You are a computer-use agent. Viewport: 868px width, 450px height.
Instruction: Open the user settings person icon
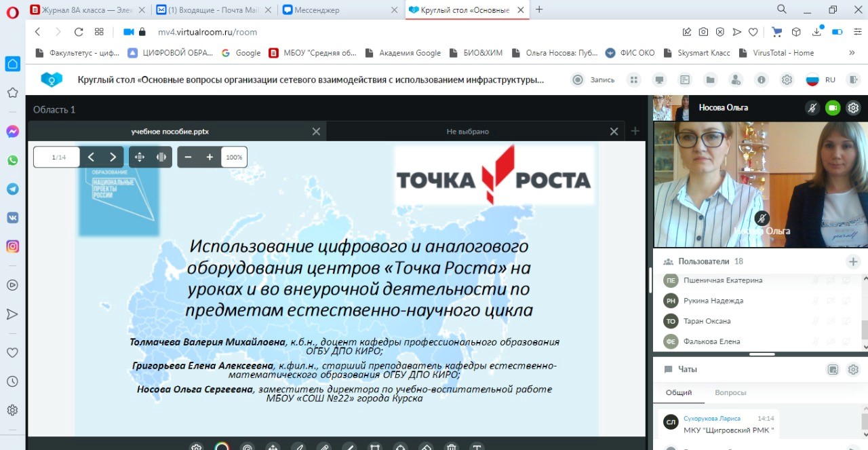pos(736,79)
